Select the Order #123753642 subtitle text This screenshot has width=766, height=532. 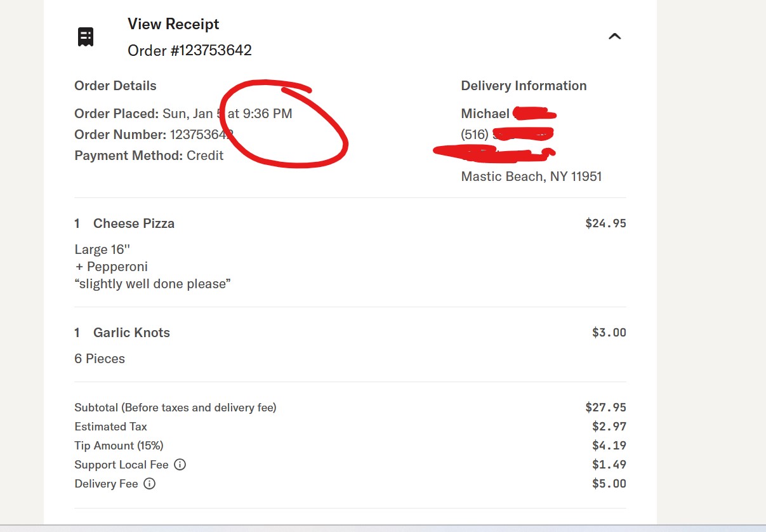coord(190,51)
